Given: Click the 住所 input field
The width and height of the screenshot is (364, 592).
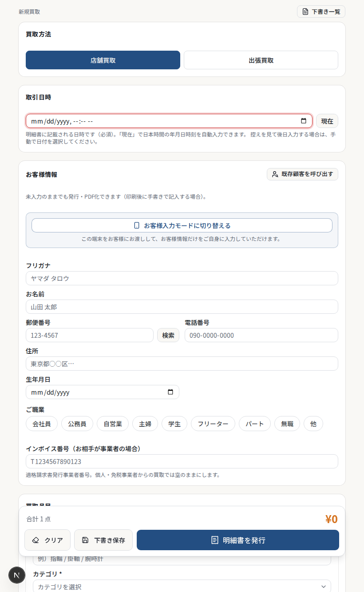Looking at the screenshot, I should point(182,364).
